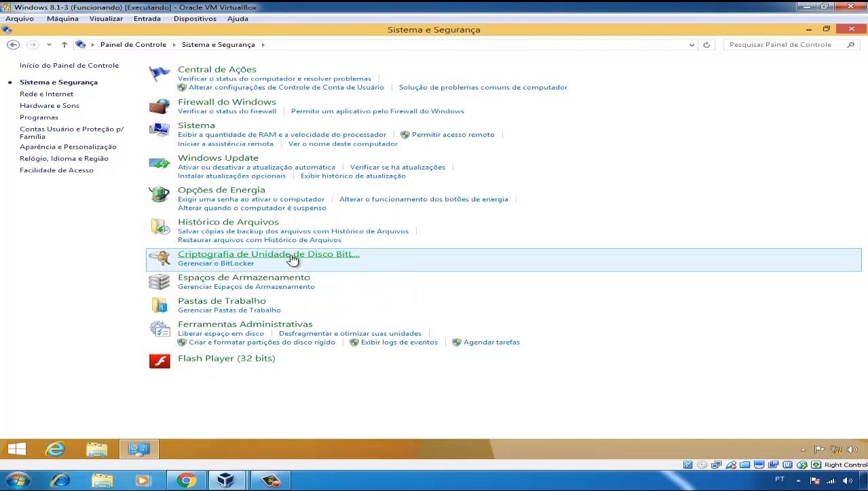
Task: Open the Histórico de Arquivos icon
Action: [159, 227]
